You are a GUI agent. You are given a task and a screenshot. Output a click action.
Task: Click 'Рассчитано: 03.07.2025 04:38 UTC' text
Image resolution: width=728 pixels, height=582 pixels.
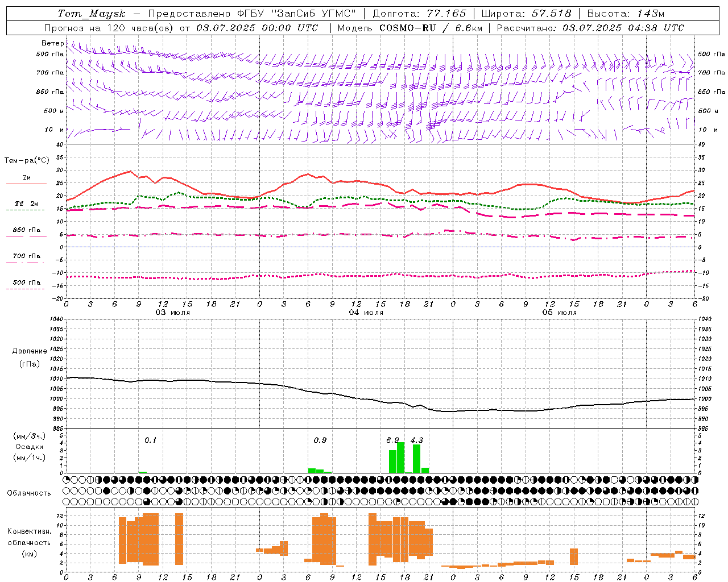click(x=590, y=28)
